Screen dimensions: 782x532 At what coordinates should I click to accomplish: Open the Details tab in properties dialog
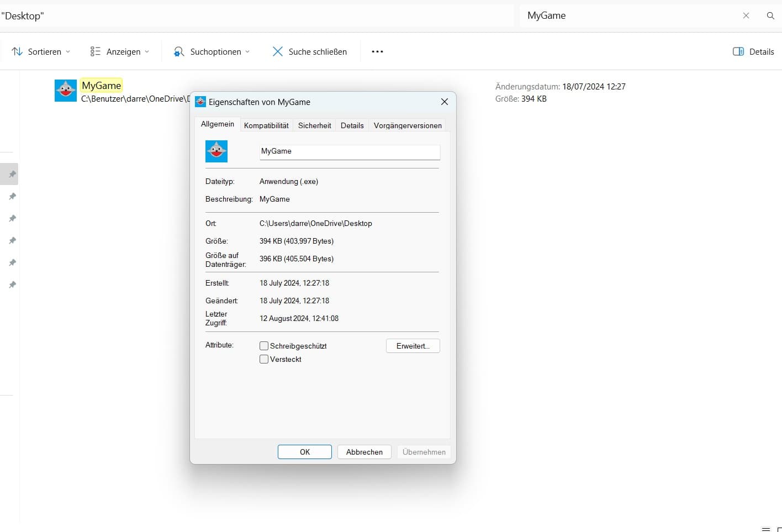pos(352,125)
